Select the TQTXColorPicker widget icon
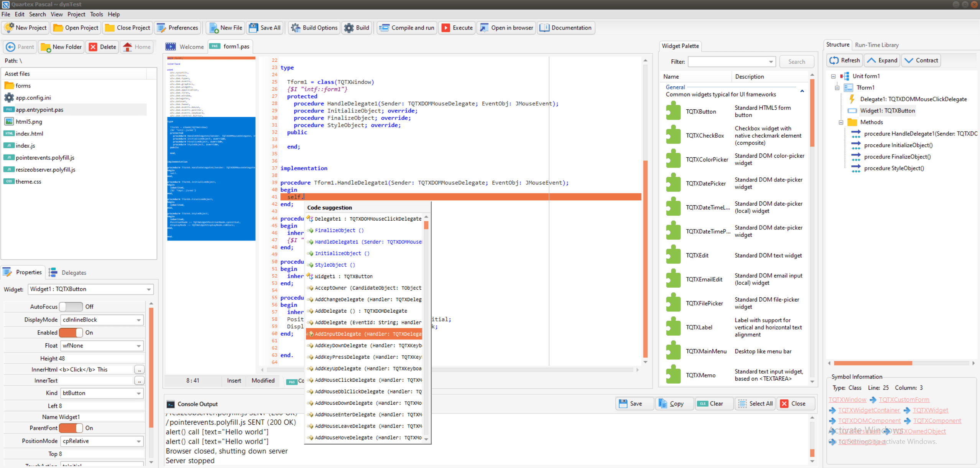The image size is (980, 468). (673, 159)
